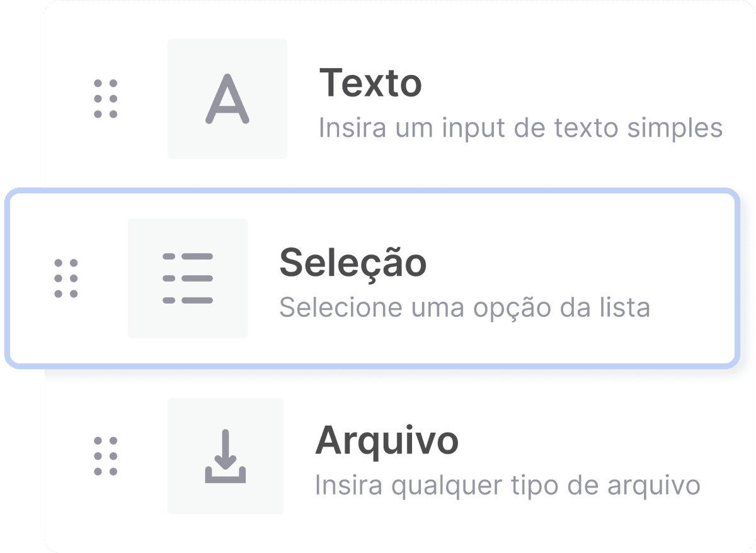Viewport: 756px width, 553px height.
Task: Click the letter A text icon
Action: [227, 99]
